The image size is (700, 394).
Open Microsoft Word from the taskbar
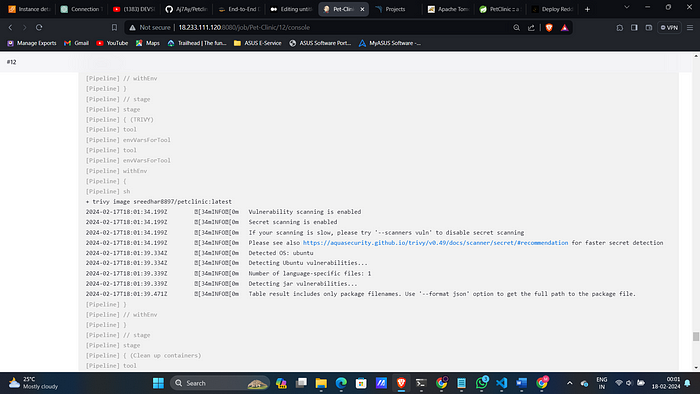click(521, 383)
